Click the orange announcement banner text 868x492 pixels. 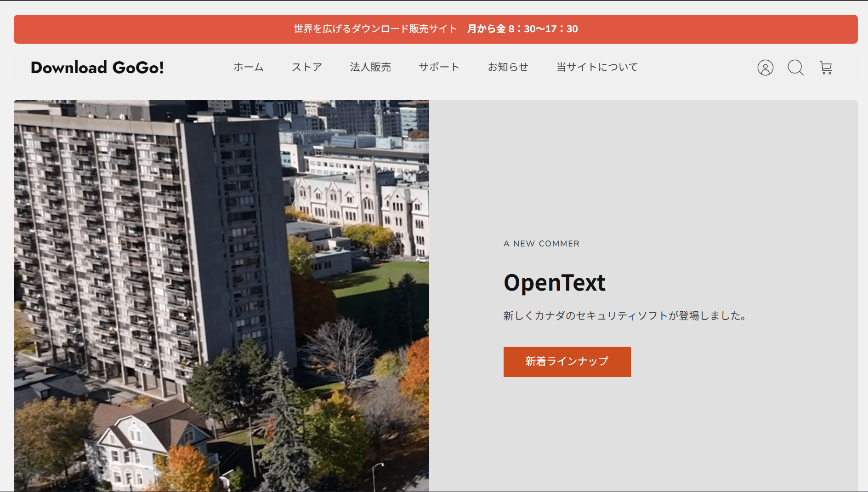tap(436, 29)
